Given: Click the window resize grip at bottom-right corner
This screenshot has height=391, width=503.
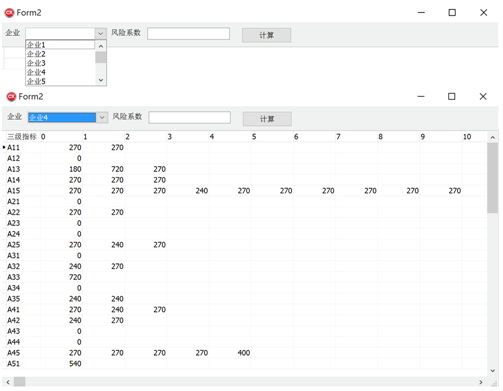Looking at the screenshot, I should [494, 383].
